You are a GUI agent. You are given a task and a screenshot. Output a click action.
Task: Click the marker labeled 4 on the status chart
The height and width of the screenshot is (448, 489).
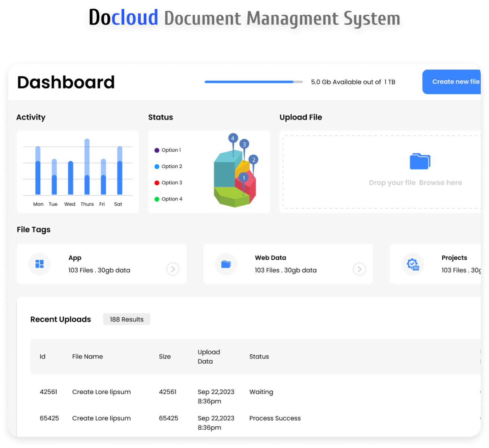click(x=233, y=138)
